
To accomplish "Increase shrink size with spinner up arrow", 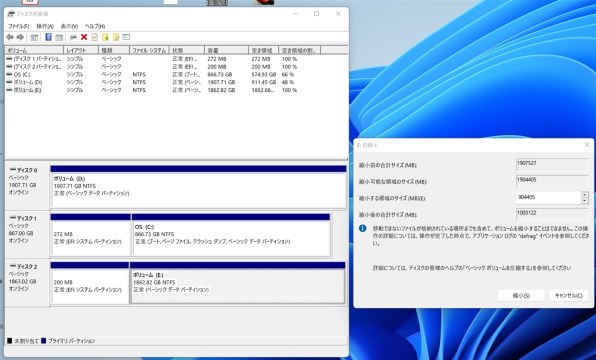I will pos(585,195).
